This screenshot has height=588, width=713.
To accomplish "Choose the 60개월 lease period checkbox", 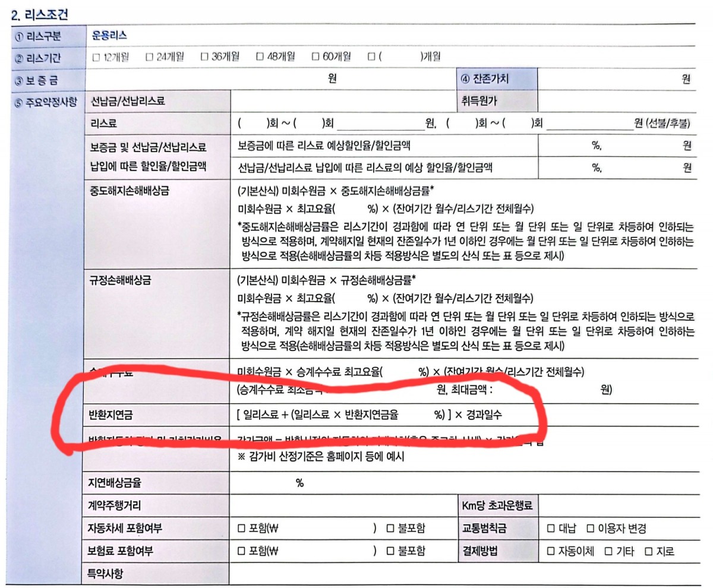I will pos(316,57).
